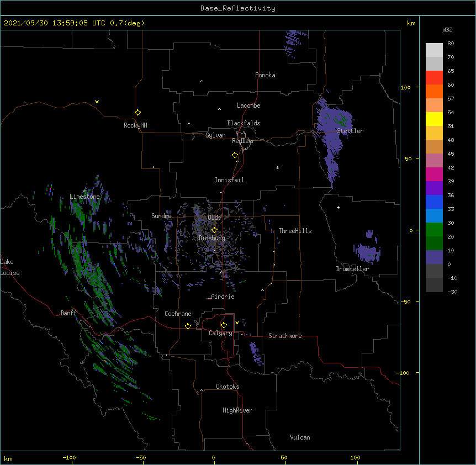Click the 42 dBZ magenta legend swatch

click(434, 174)
